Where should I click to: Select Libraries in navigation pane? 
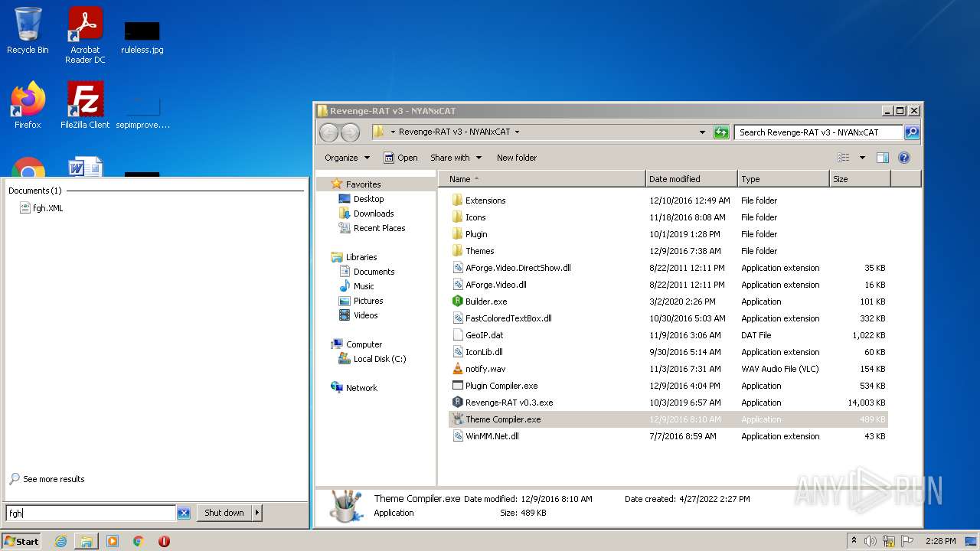[354, 257]
